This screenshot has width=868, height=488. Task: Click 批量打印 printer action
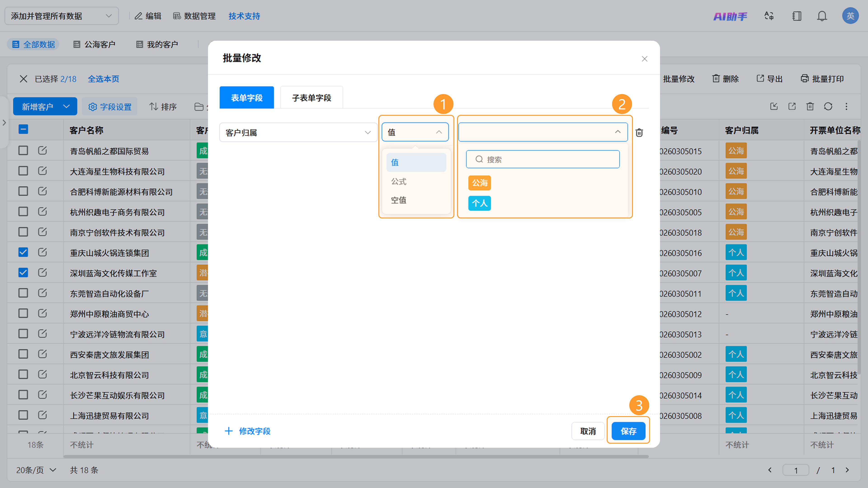click(822, 79)
